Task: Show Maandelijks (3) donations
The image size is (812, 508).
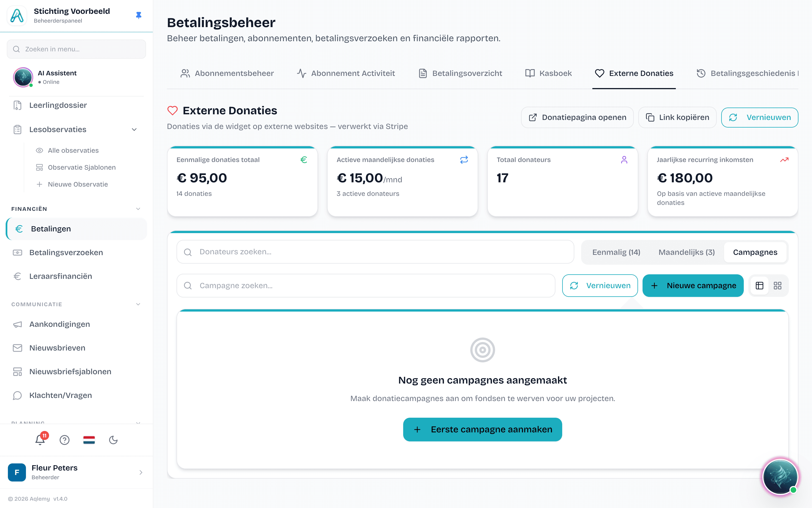Action: (687, 252)
